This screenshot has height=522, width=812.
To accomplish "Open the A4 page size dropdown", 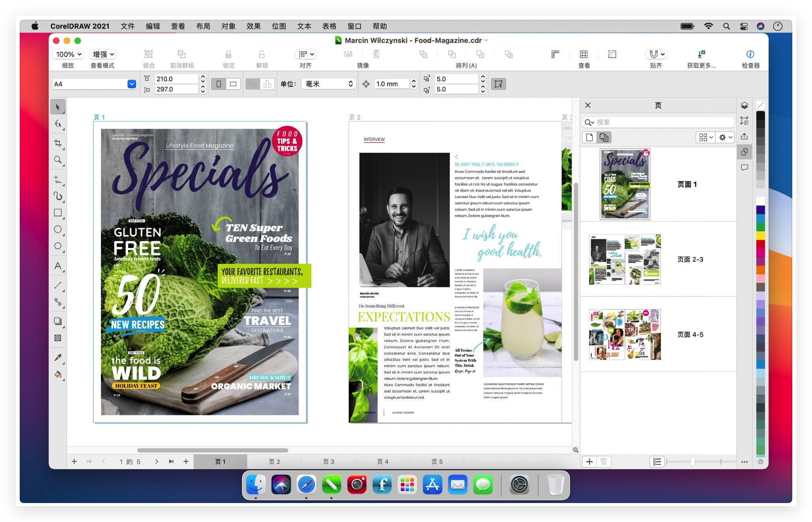I will pos(132,84).
